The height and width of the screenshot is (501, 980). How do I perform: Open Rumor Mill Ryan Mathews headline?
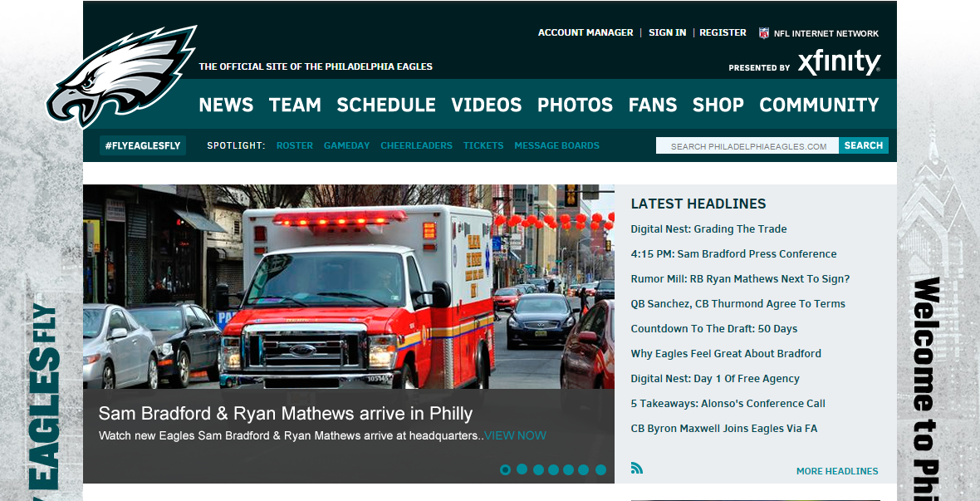[740, 279]
